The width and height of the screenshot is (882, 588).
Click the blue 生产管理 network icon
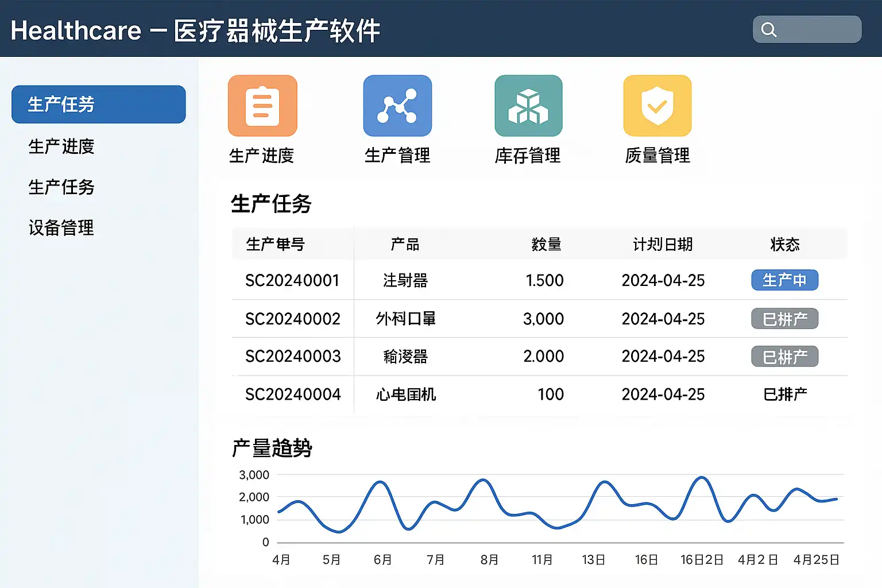[x=397, y=106]
